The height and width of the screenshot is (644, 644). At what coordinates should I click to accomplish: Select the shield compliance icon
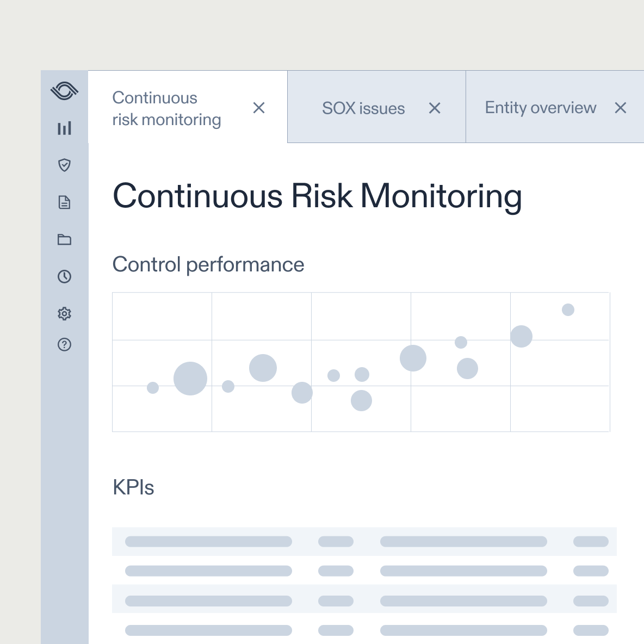click(65, 165)
